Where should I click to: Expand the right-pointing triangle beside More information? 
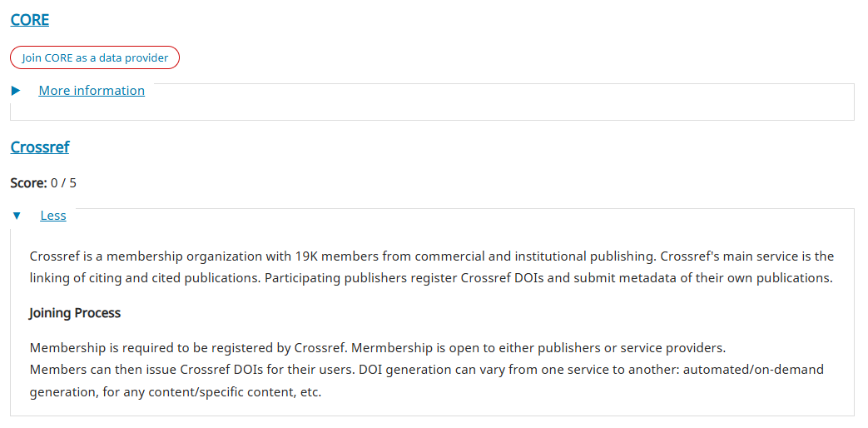(16, 91)
